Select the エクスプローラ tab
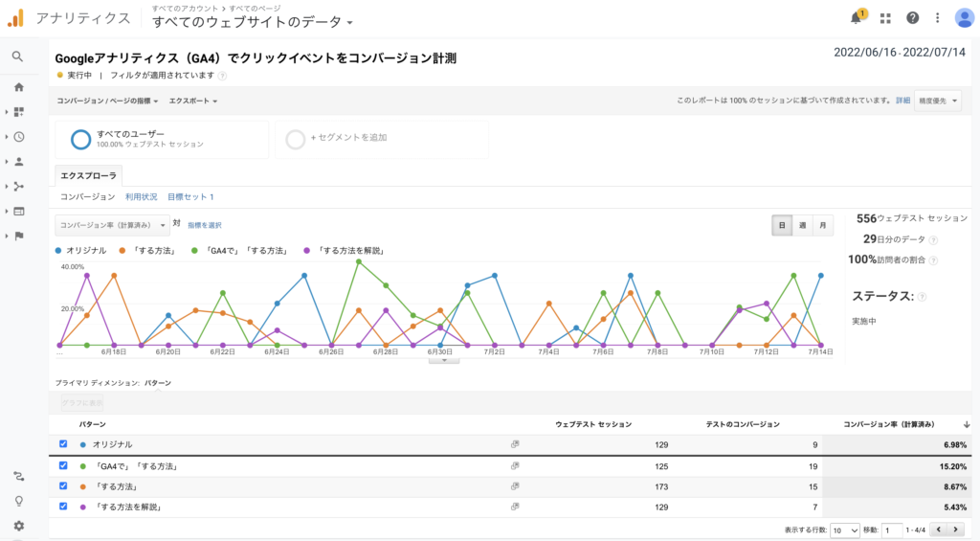This screenshot has width=980, height=541. 88,176
